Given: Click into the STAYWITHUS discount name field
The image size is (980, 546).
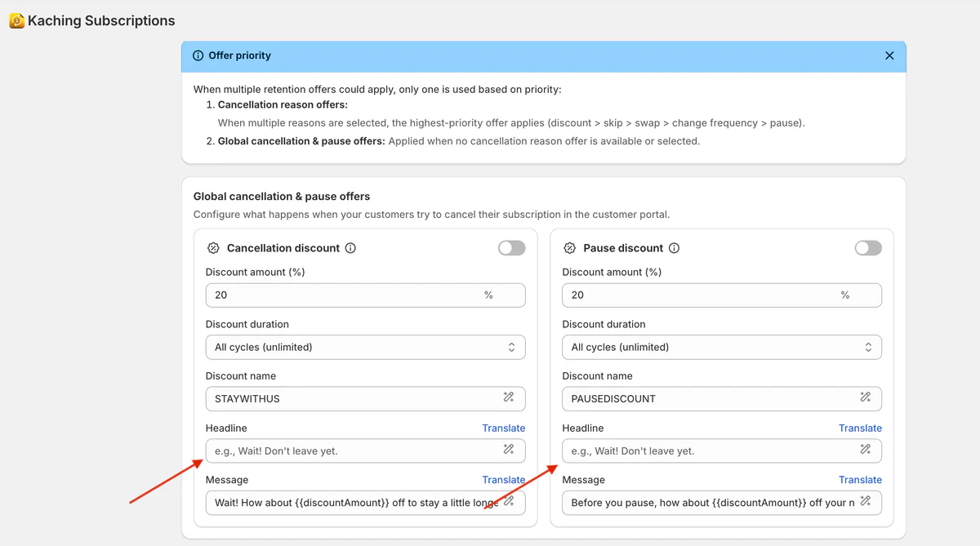Looking at the screenshot, I should point(366,399).
